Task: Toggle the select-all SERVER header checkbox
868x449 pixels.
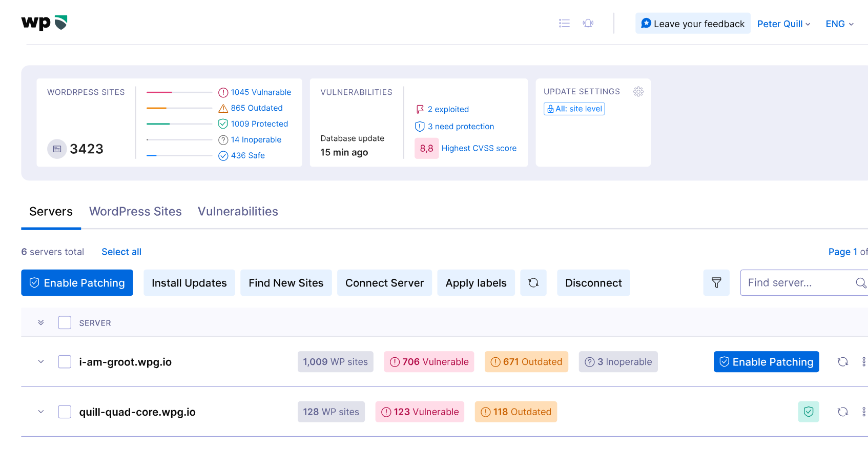Action: pyautogui.click(x=65, y=323)
